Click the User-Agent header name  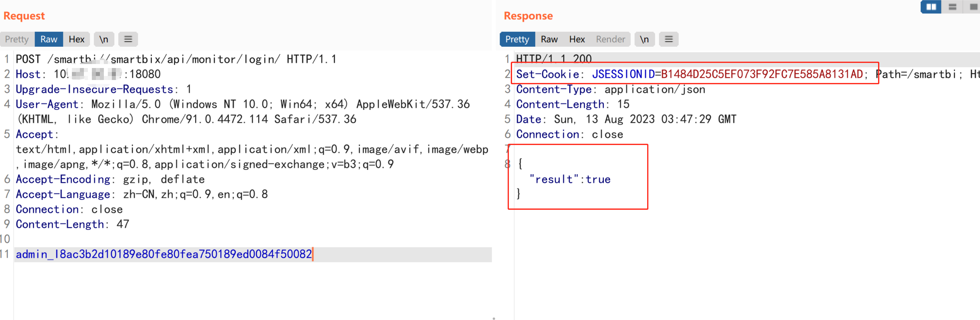coord(47,104)
